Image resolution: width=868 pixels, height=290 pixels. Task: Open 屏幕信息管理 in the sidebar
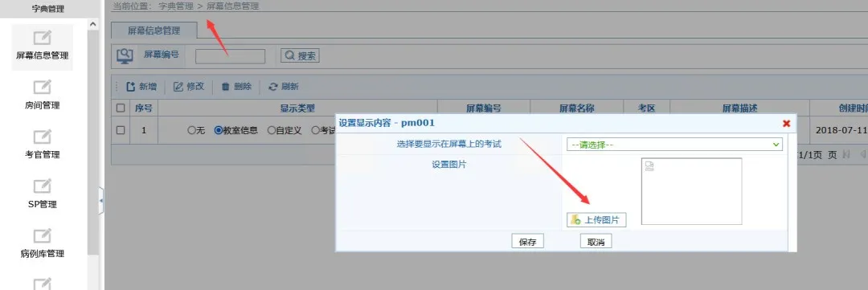42,47
